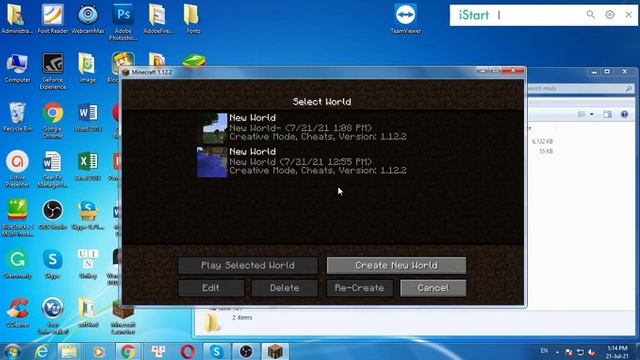Click the Minecraft 1.12.2 window title bar icon
Image resolution: width=640 pixels, height=360 pixels.
[x=126, y=72]
